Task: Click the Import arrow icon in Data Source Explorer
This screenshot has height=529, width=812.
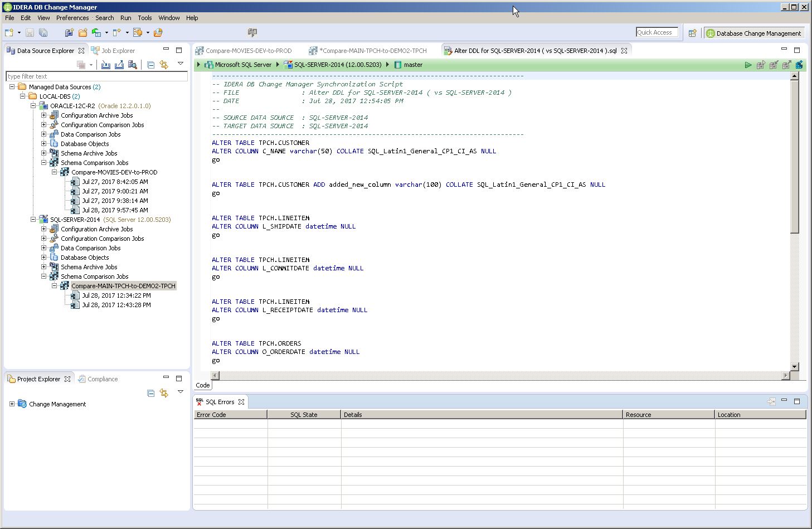Action: tap(106, 65)
